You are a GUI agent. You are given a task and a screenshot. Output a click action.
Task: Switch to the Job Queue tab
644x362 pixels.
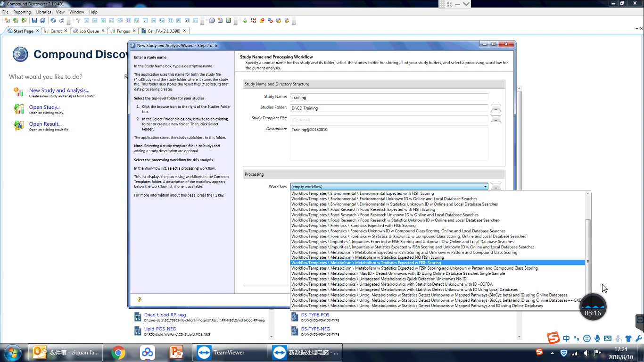(x=89, y=31)
